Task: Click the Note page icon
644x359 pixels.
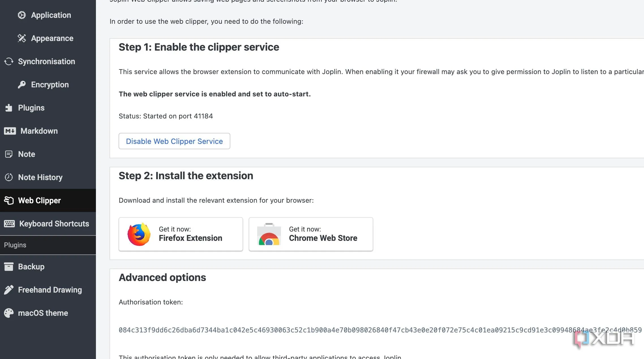Action: pos(9,154)
